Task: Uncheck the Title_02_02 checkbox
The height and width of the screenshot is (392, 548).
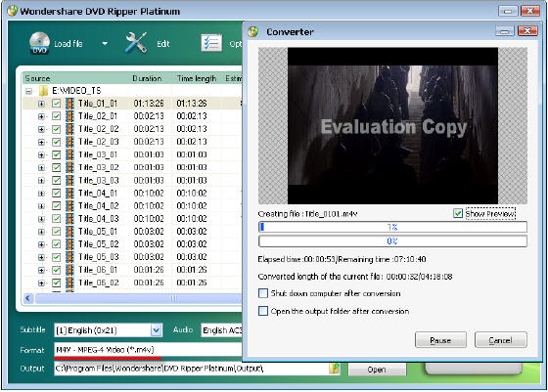Action: (56, 129)
